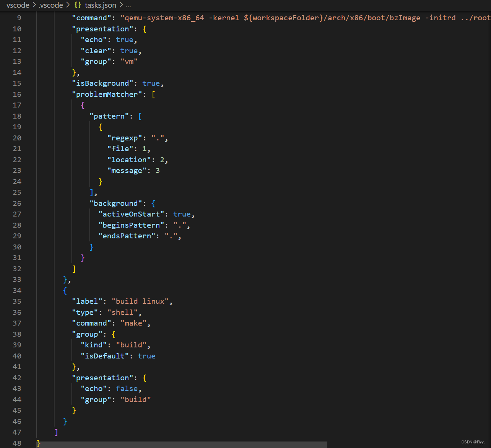The width and height of the screenshot is (491, 448).
Task: Click line number 34 in the gutter
Action: coord(17,290)
